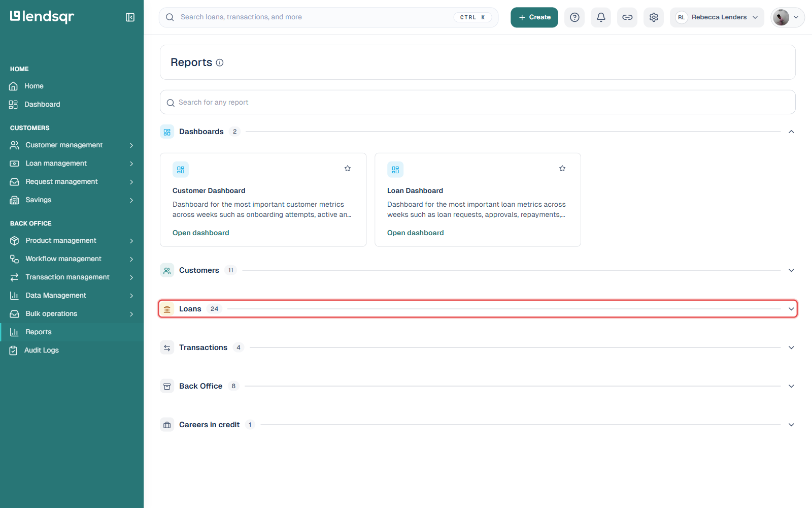Open dashboard link for Customer Dashboard
Screen dimensions: 812x508
201,233
